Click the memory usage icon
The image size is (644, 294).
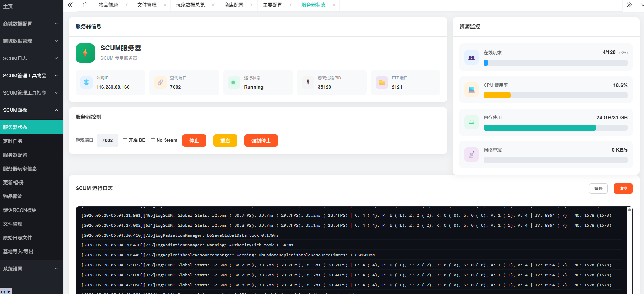point(472,122)
